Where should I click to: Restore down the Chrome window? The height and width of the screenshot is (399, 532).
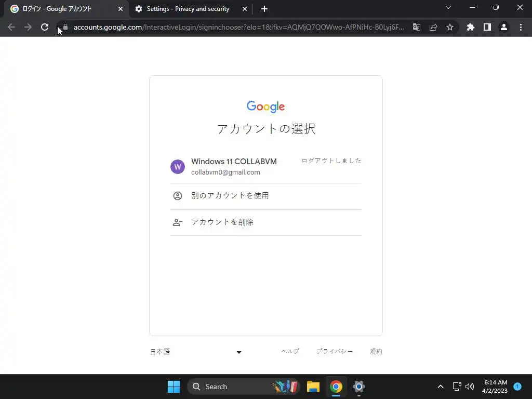pos(496,7)
